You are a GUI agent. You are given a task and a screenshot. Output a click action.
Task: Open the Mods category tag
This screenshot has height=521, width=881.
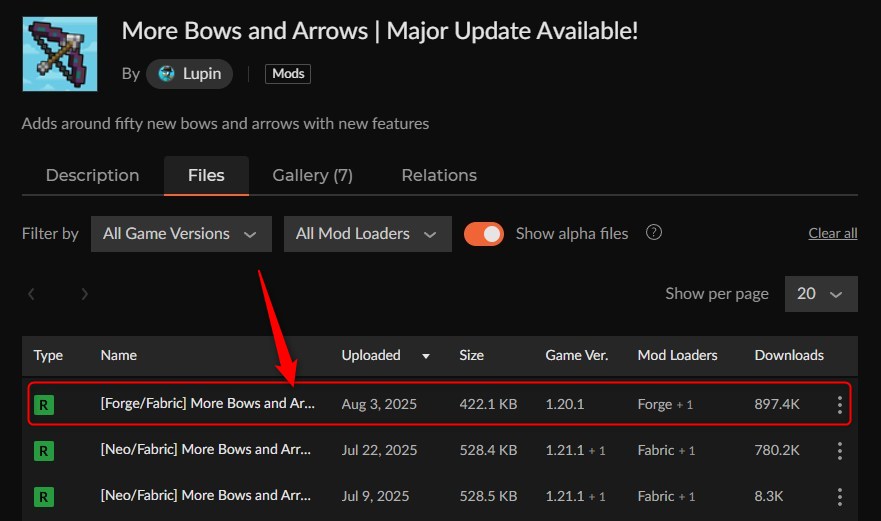[x=288, y=74]
